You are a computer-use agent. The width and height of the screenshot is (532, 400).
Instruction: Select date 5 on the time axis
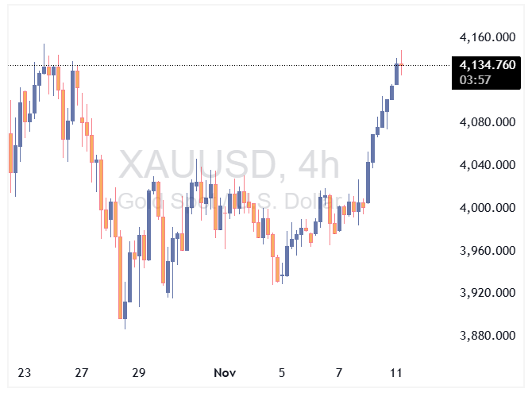click(281, 373)
